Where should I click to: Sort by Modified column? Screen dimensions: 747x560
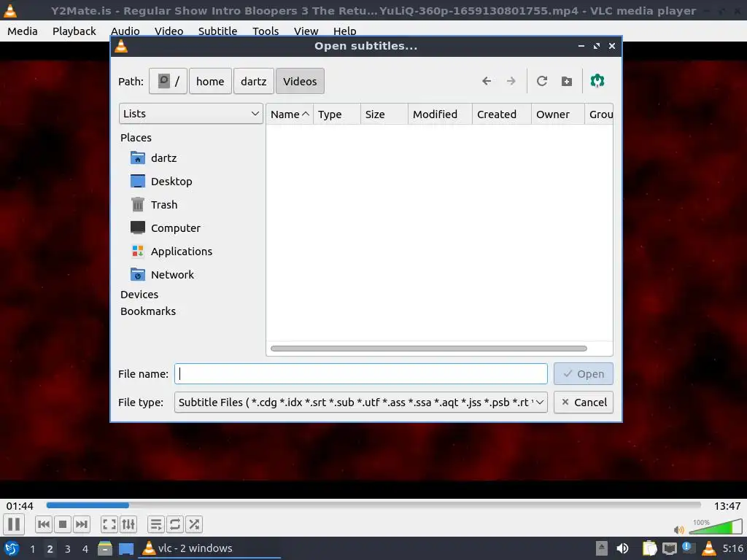tap(440, 114)
